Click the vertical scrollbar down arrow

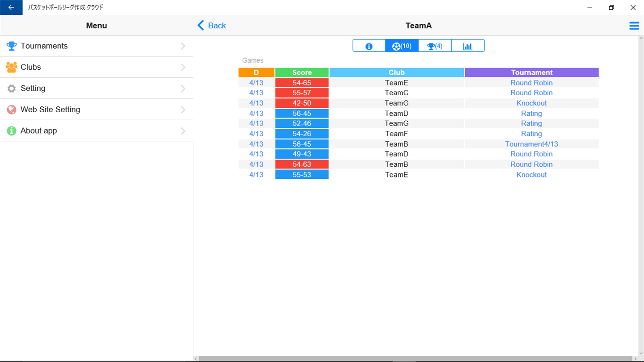(x=640, y=353)
